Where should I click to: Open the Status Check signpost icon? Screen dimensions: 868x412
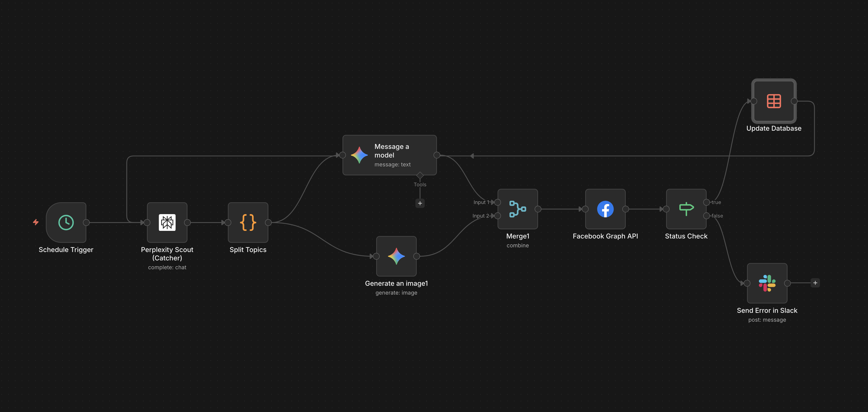click(x=686, y=209)
